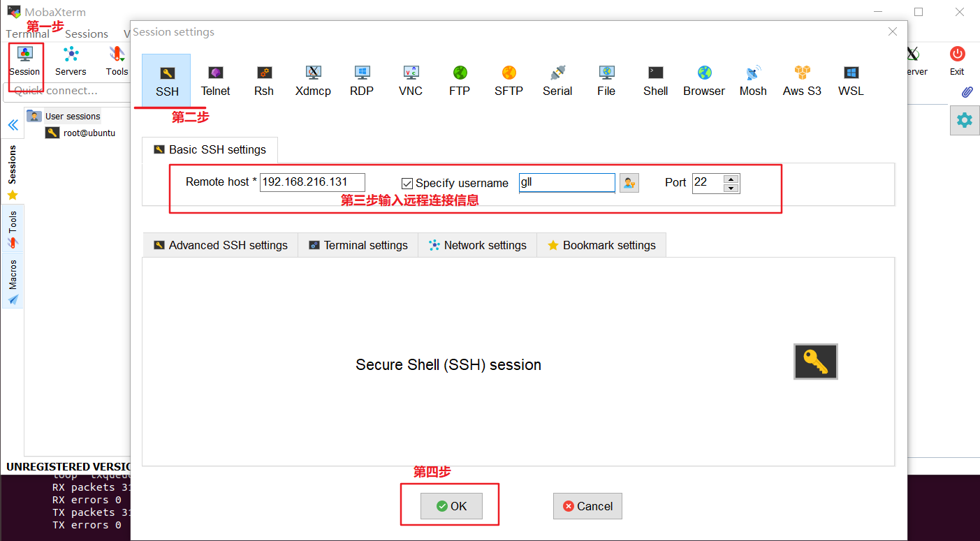
Task: Click the Exit toolbar icon
Action: pos(957,61)
